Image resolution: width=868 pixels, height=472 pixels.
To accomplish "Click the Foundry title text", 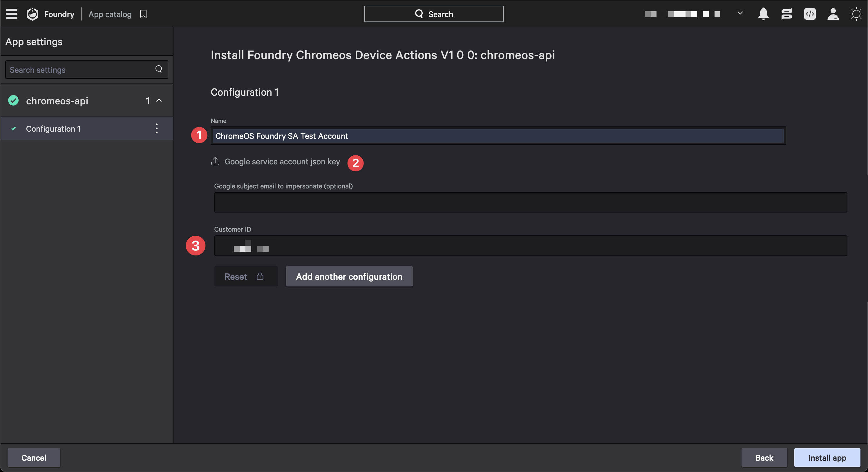I will pyautogui.click(x=59, y=14).
